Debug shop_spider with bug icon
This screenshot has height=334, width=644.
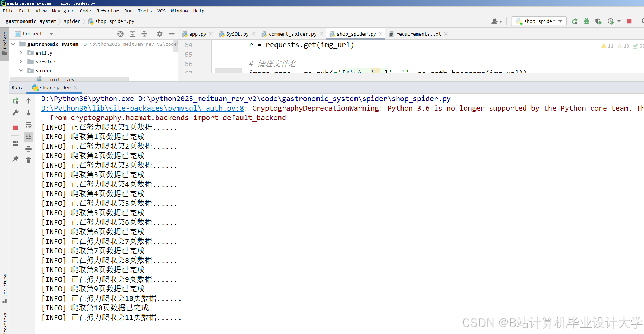(x=586, y=21)
